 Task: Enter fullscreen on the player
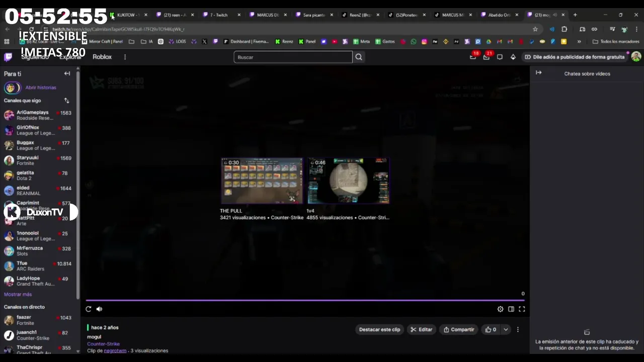click(x=522, y=309)
